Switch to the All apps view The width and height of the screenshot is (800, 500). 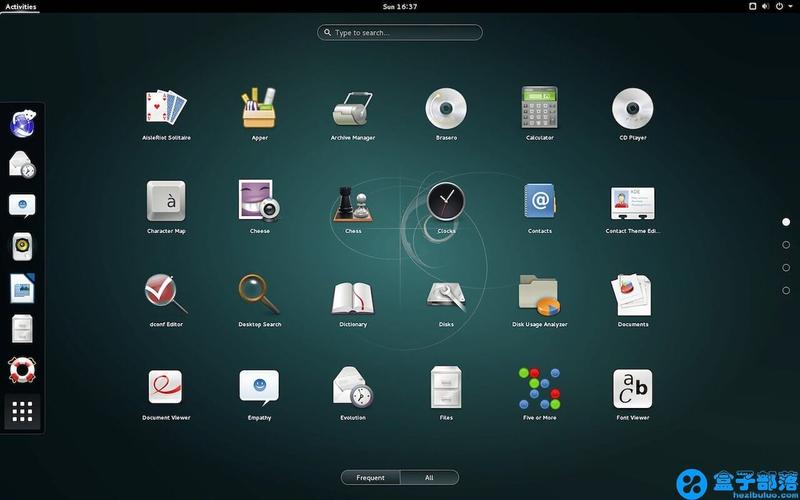(x=429, y=478)
